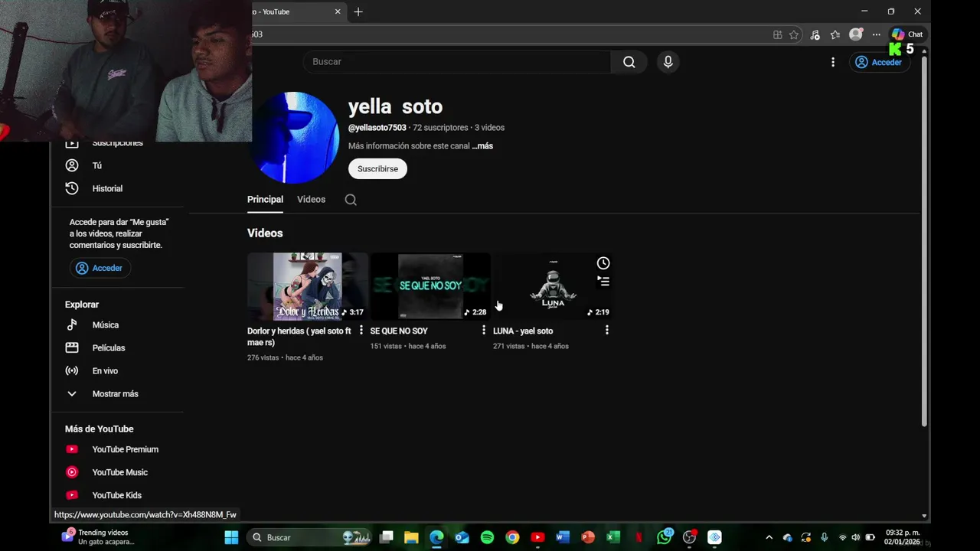This screenshot has height=551, width=980.
Task: Add LUNA video to Watch later
Action: pyautogui.click(x=603, y=263)
